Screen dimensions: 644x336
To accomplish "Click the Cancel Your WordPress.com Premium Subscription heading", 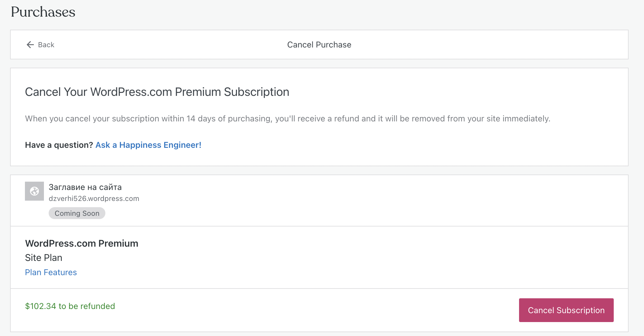I will tap(157, 92).
